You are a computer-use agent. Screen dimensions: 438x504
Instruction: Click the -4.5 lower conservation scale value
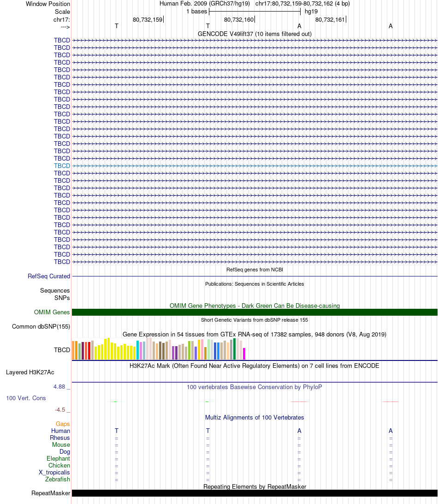60,410
